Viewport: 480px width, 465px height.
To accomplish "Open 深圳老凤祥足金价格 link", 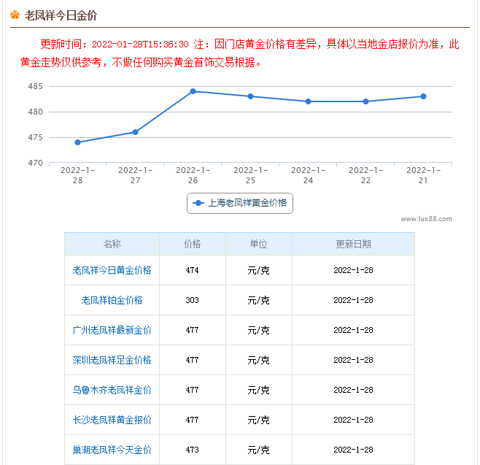I will point(112,360).
